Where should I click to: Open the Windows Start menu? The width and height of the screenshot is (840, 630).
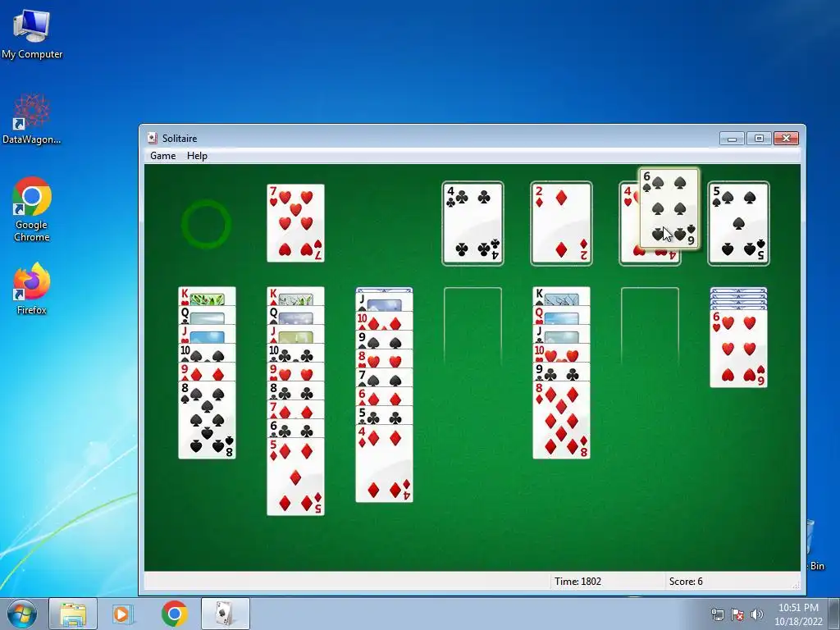(x=22, y=614)
